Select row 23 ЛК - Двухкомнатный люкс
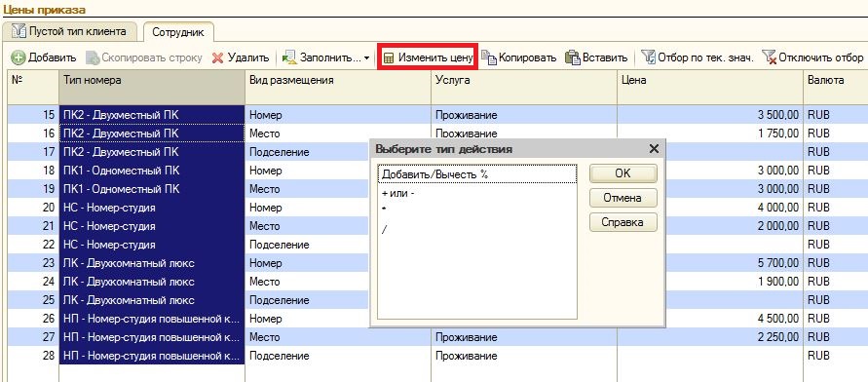Screen dimensions: 868x382 151,263
